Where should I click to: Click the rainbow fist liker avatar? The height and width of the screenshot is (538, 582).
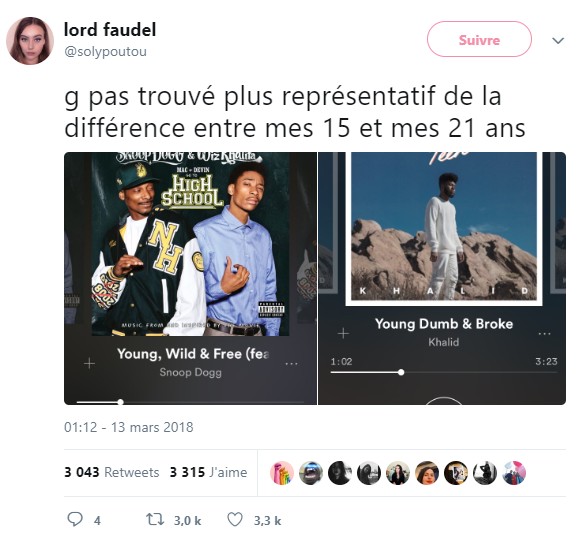click(282, 473)
